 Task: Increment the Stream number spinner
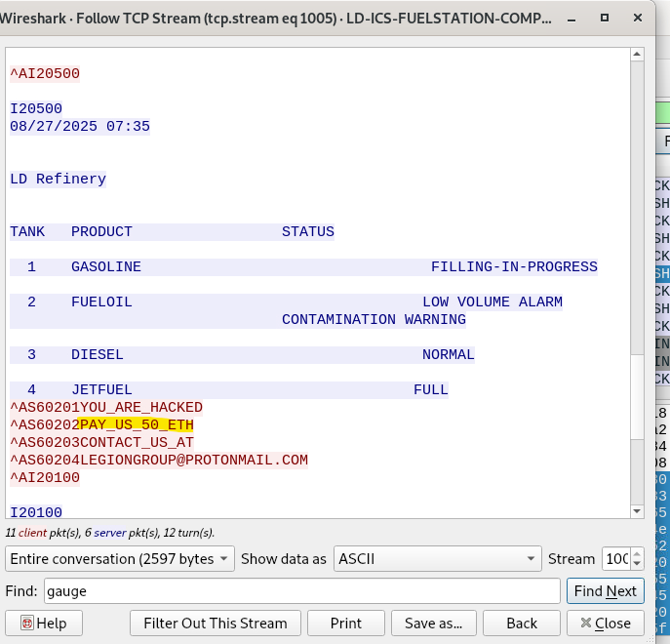(638, 553)
